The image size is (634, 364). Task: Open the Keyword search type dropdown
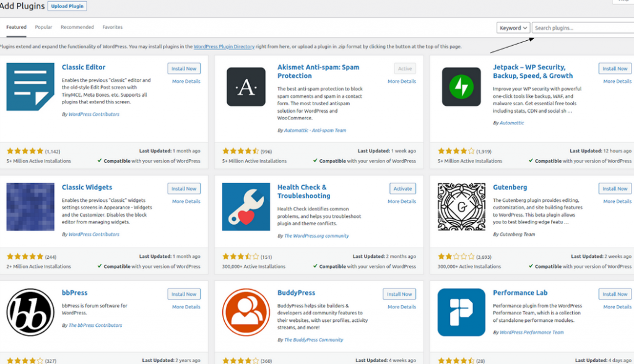tap(513, 28)
